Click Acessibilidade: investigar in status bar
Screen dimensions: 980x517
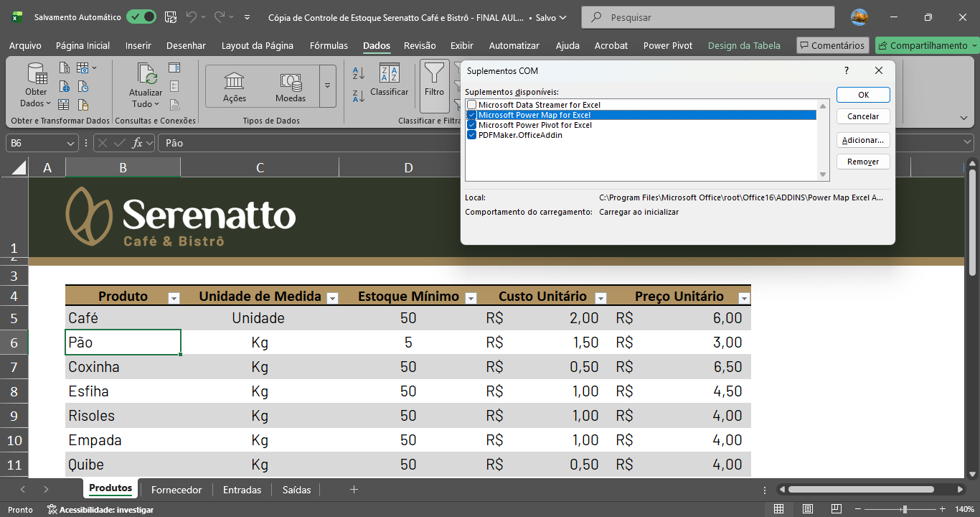100,510
